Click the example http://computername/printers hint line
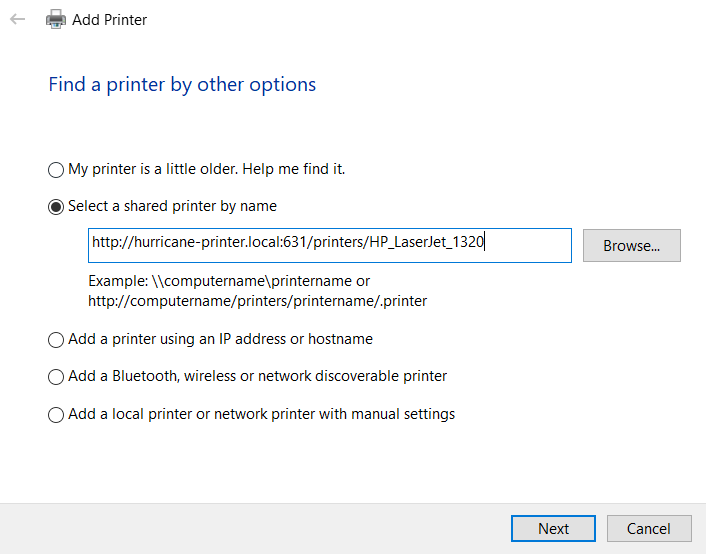The width and height of the screenshot is (706, 554). tap(257, 300)
